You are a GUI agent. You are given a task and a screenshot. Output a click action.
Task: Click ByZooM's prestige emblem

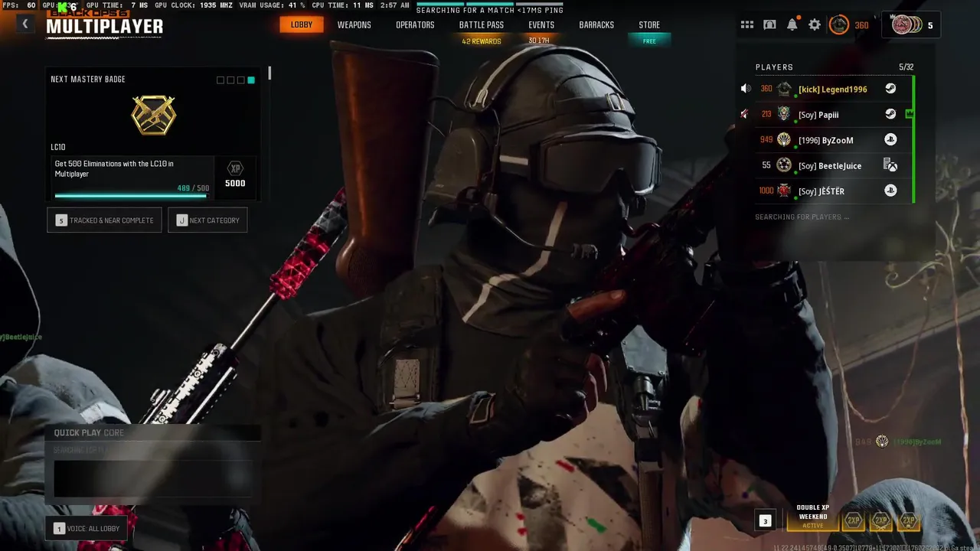(x=784, y=140)
